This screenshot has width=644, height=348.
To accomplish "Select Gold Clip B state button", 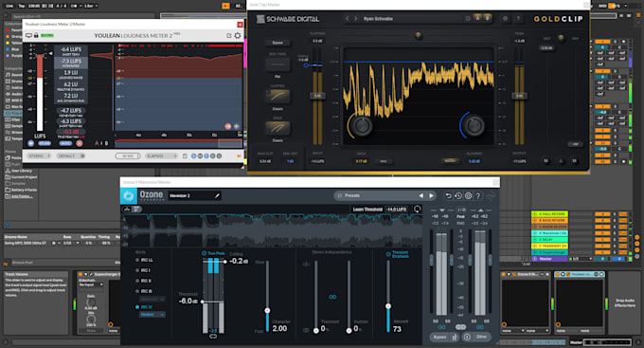I will [x=487, y=19].
